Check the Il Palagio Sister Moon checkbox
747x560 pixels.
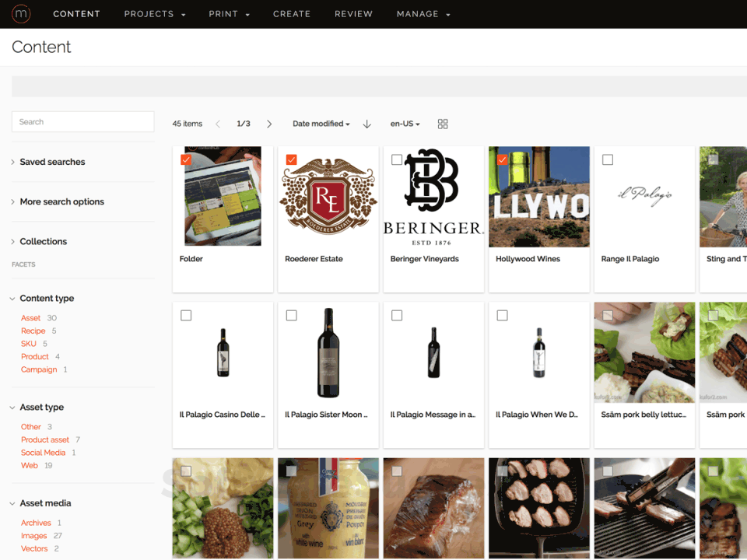click(291, 315)
